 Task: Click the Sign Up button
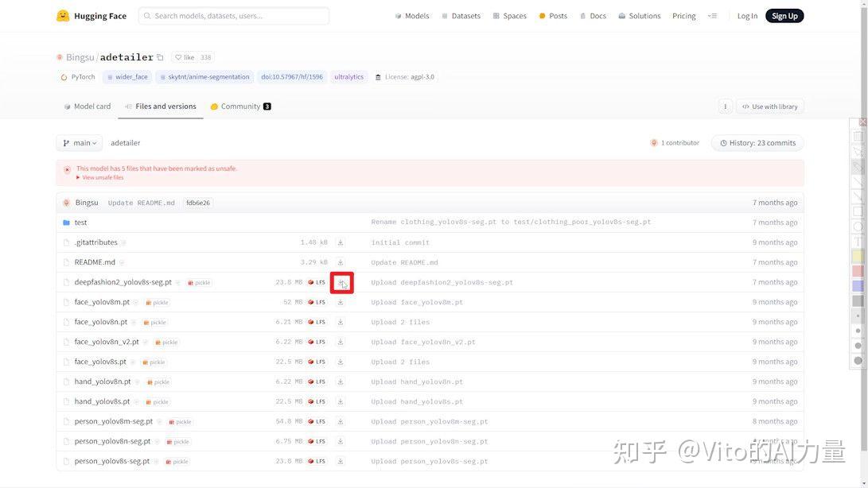[784, 16]
